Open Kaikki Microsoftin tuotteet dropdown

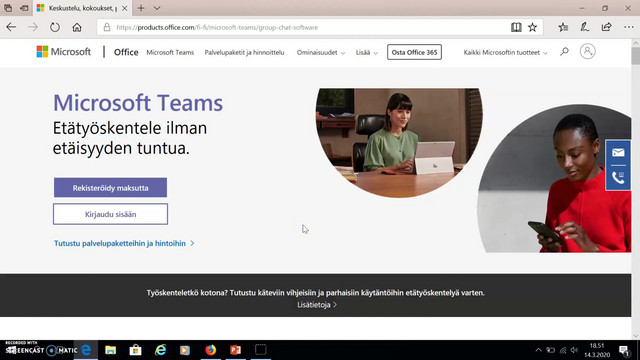coord(505,52)
